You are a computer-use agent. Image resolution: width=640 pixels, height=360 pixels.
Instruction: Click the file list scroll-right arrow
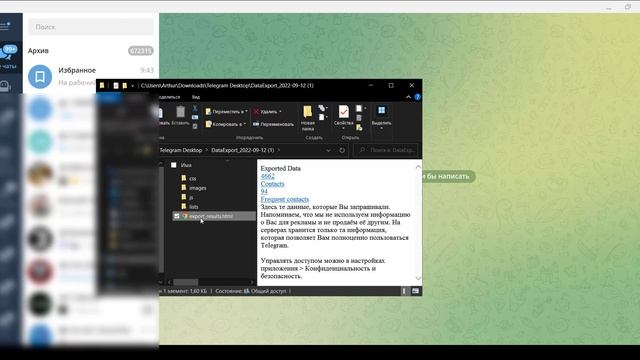point(252,282)
